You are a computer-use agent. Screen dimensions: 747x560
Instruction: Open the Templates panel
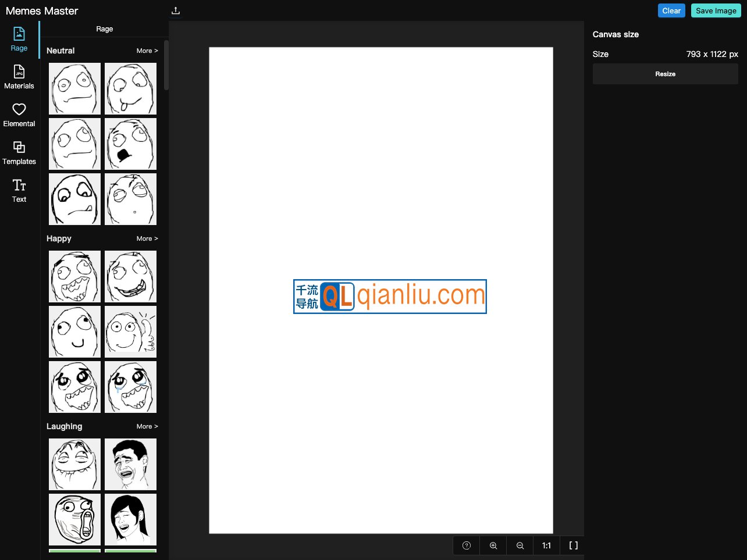pos(19,152)
